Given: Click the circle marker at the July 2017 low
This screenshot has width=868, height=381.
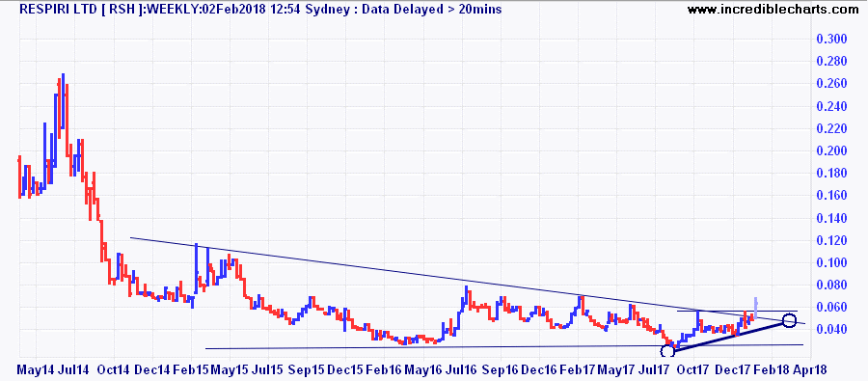Looking at the screenshot, I should point(668,351).
